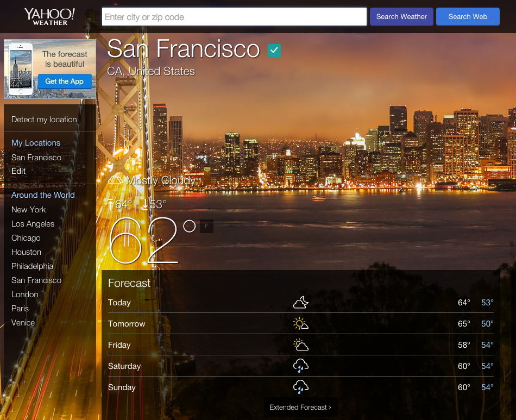Select New York from Around the World
This screenshot has width=516, height=420.
coord(28,209)
